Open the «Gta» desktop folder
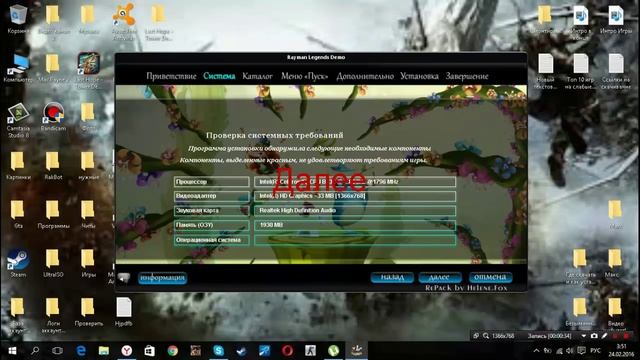 click(18, 214)
